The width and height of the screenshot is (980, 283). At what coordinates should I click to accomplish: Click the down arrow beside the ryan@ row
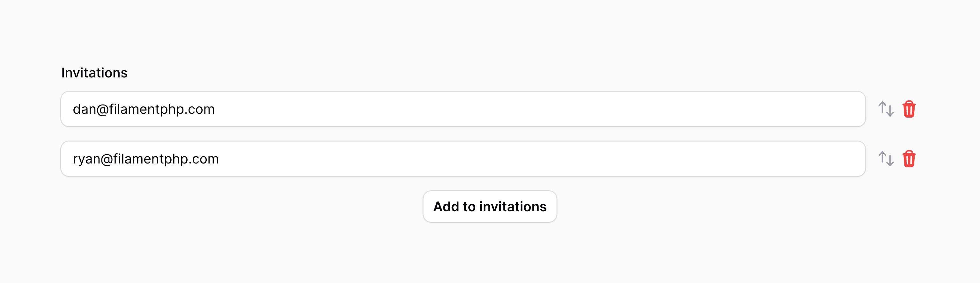pyautogui.click(x=890, y=161)
